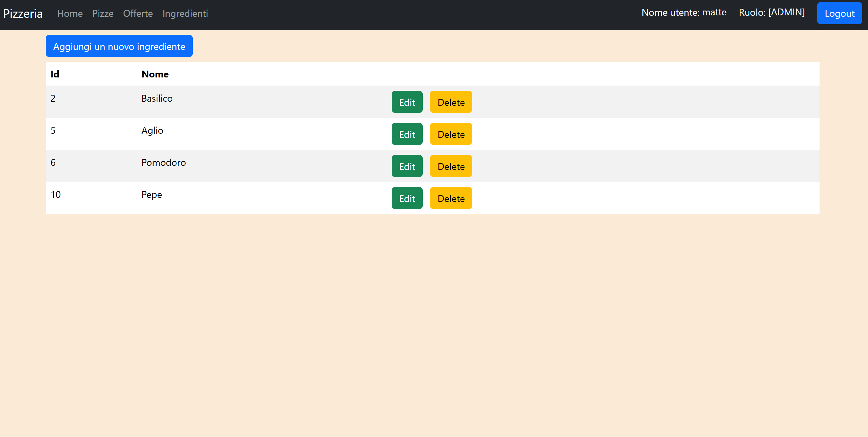The width and height of the screenshot is (868, 437).
Task: Open the Offerte navigation link
Action: (138, 14)
